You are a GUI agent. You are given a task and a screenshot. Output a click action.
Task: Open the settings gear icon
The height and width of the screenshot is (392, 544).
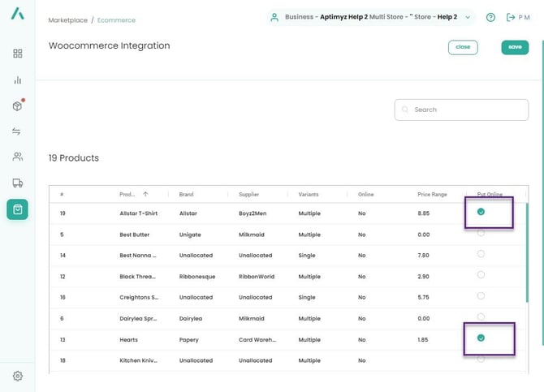[x=18, y=376]
